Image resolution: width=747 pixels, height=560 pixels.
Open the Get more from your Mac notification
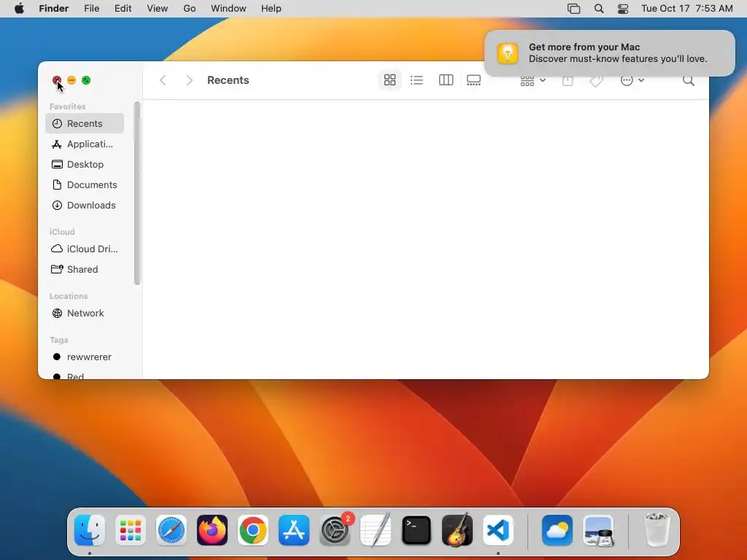[609, 52]
